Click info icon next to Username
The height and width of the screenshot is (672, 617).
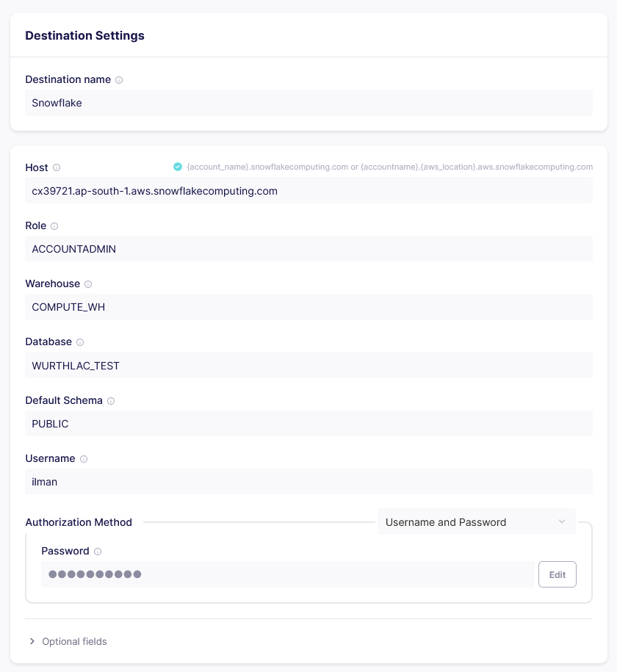pos(84,459)
